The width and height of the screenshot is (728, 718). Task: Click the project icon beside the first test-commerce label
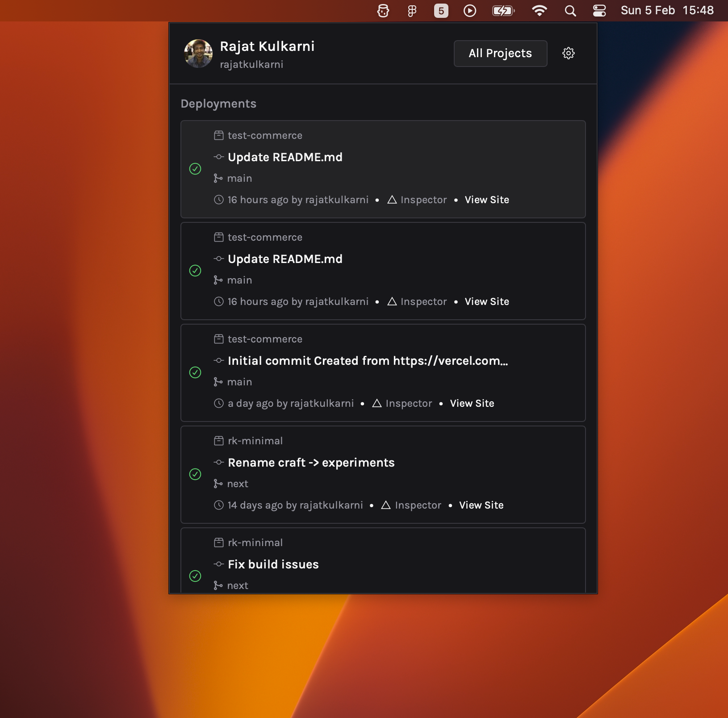click(218, 135)
